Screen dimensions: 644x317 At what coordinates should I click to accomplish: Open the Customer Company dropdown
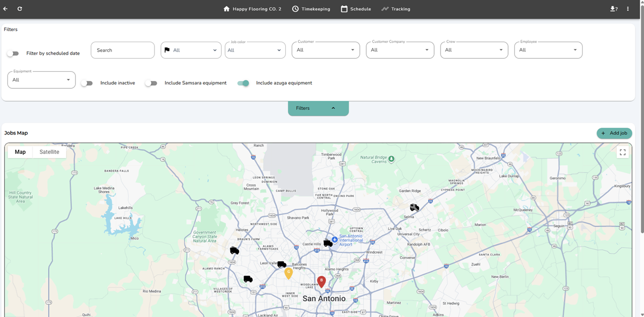400,50
